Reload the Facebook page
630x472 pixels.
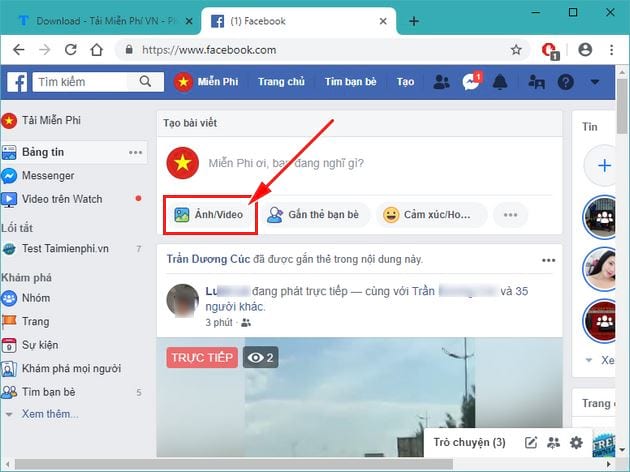tap(71, 50)
